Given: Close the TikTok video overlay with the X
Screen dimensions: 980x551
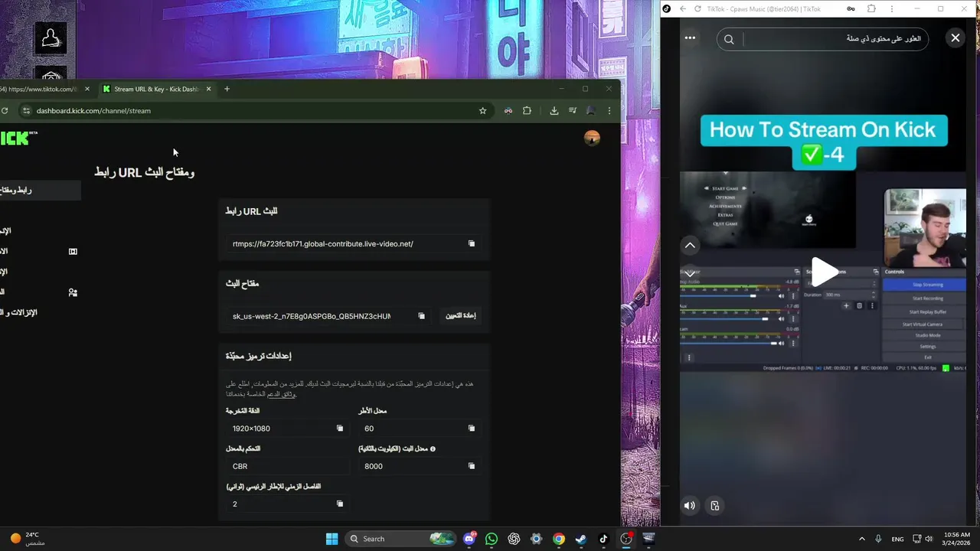Looking at the screenshot, I should pyautogui.click(x=955, y=37).
